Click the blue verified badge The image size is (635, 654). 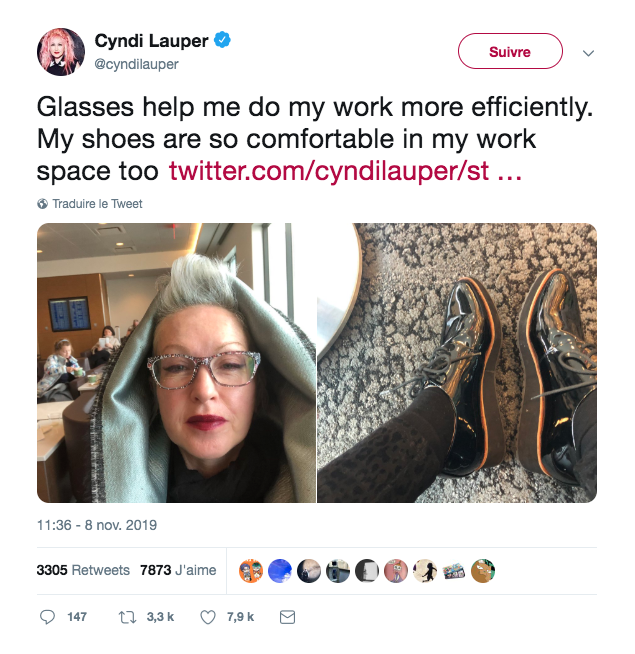pos(222,40)
